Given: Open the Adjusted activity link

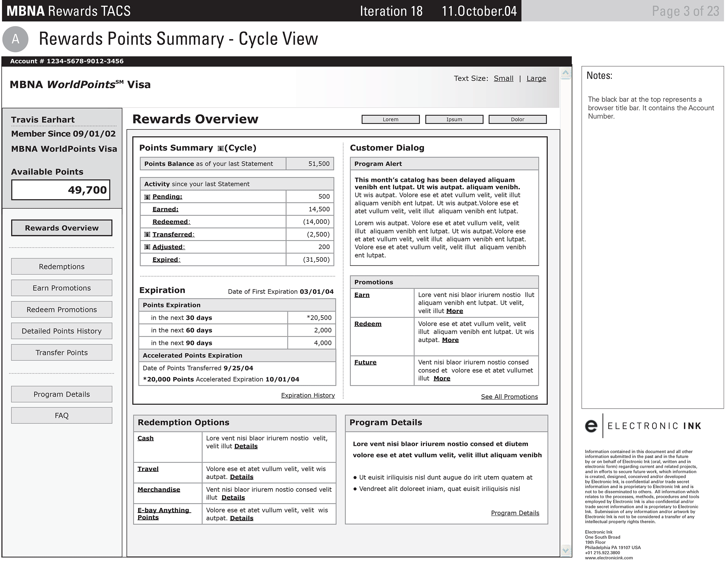Looking at the screenshot, I should tap(168, 247).
